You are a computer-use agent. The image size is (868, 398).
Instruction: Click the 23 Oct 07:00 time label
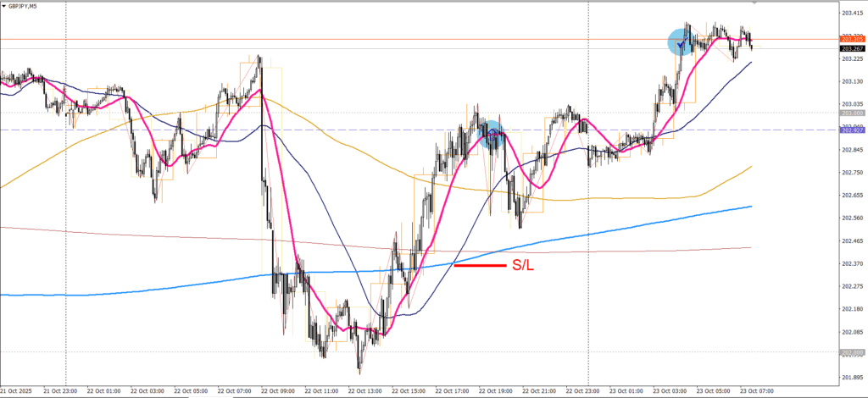(757, 391)
